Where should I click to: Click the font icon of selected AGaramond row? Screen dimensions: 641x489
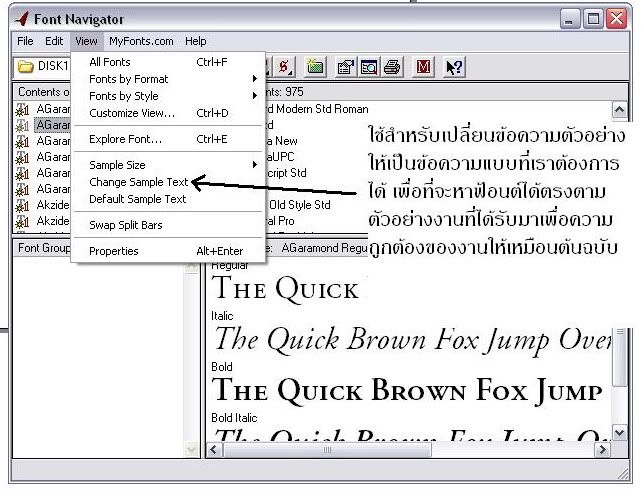(x=22, y=126)
